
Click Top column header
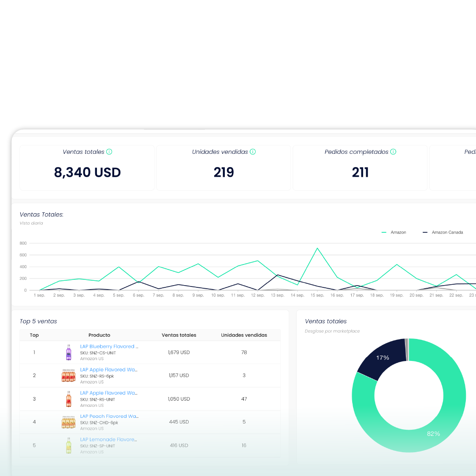coord(34,335)
